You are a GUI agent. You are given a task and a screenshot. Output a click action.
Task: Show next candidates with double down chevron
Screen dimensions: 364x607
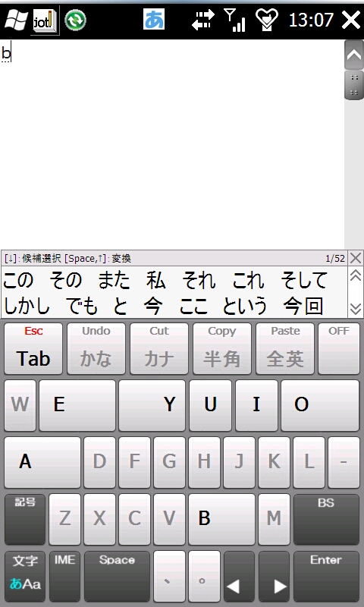pyautogui.click(x=356, y=309)
